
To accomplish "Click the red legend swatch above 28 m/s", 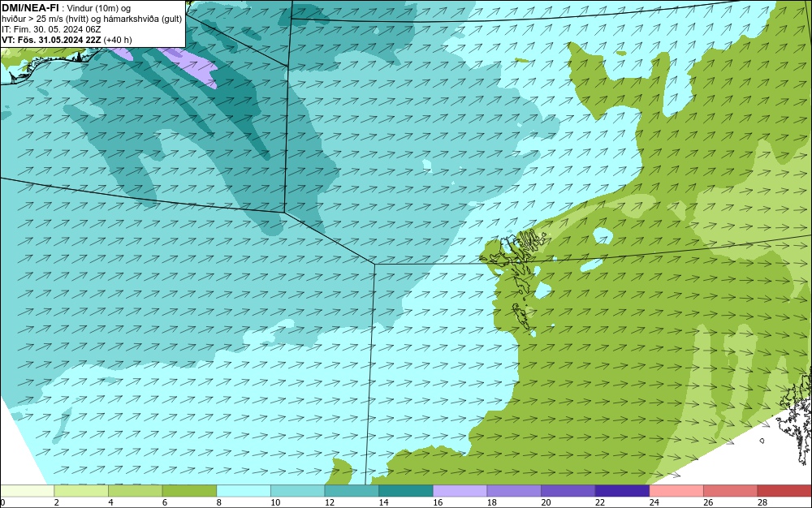I will (784, 491).
